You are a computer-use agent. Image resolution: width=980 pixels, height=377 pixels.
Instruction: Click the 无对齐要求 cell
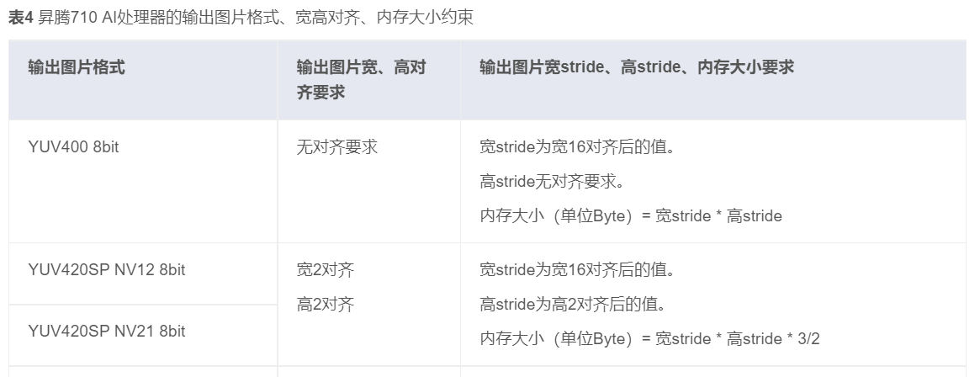[337, 147]
